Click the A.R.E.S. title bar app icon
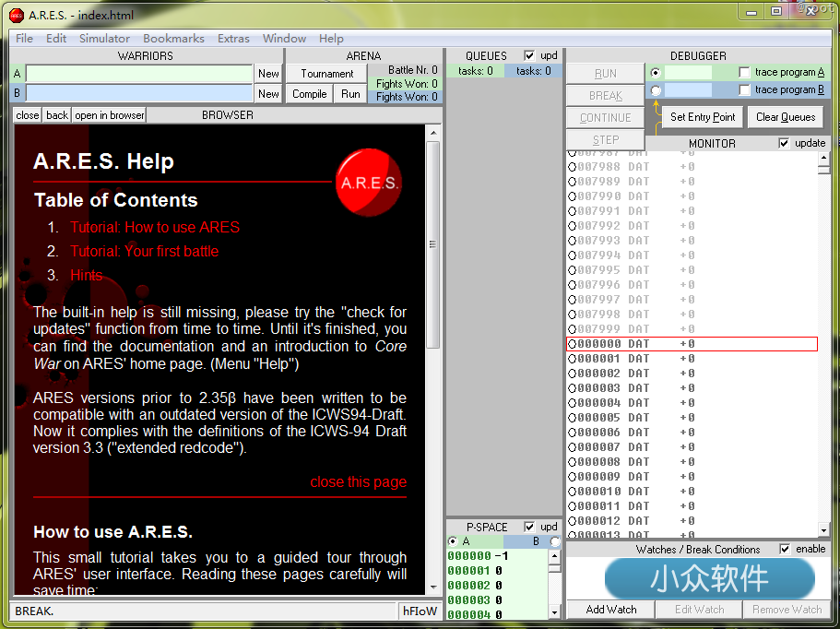Screen dimensions: 840x629 click(17, 15)
